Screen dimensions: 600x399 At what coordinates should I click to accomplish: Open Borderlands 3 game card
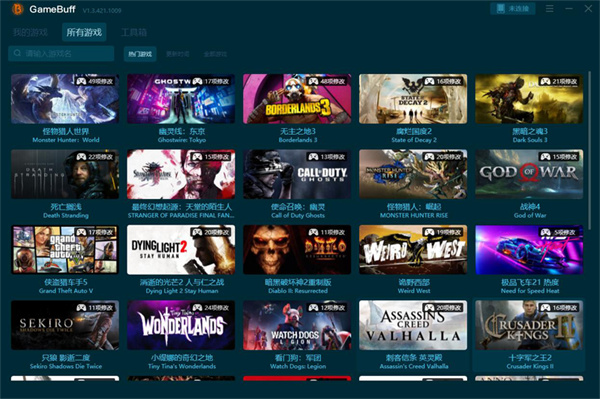[297, 99]
